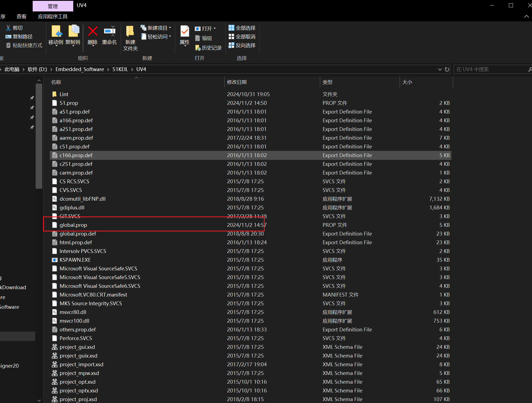Click Invert selection (反向选择)
The height and width of the screenshot is (403, 532).
pyautogui.click(x=242, y=45)
